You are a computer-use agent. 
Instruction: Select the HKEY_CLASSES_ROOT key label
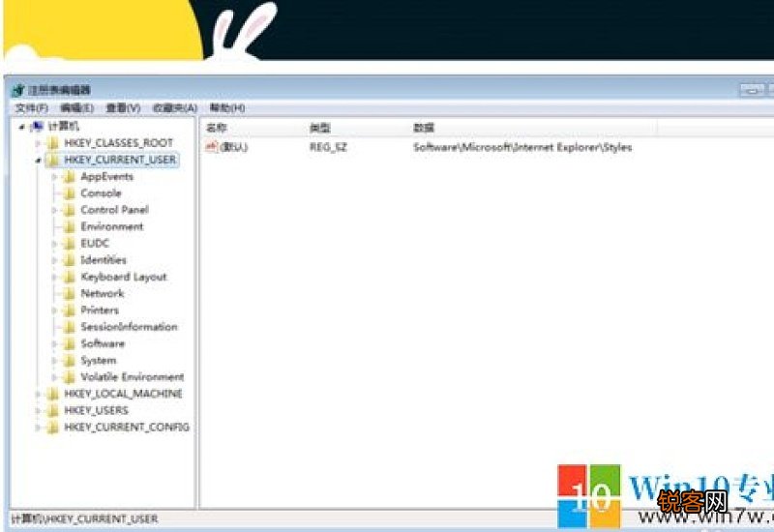[x=118, y=143]
